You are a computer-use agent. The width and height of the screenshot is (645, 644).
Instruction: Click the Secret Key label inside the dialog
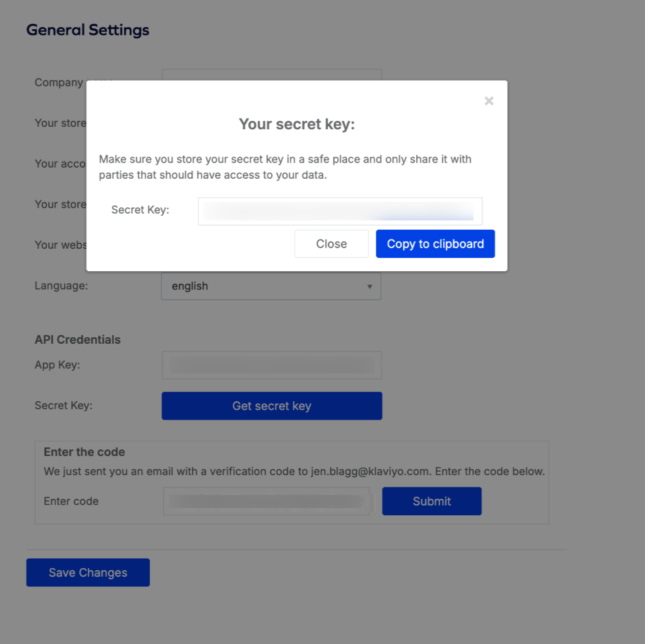pos(140,210)
